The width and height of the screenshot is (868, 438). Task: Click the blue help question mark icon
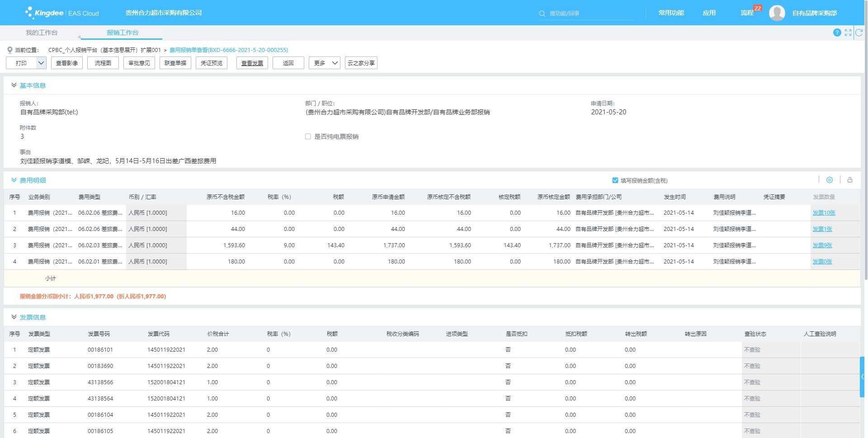coord(837,33)
